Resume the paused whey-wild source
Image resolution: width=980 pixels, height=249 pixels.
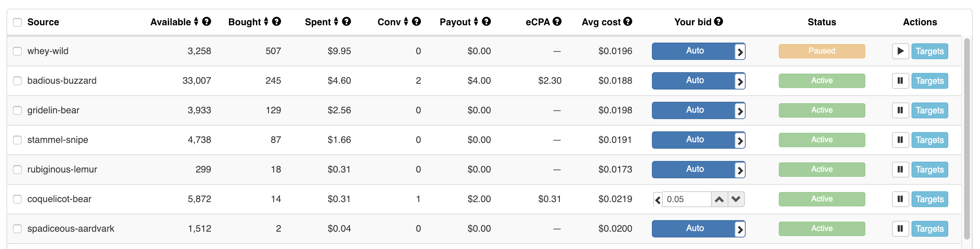(900, 51)
